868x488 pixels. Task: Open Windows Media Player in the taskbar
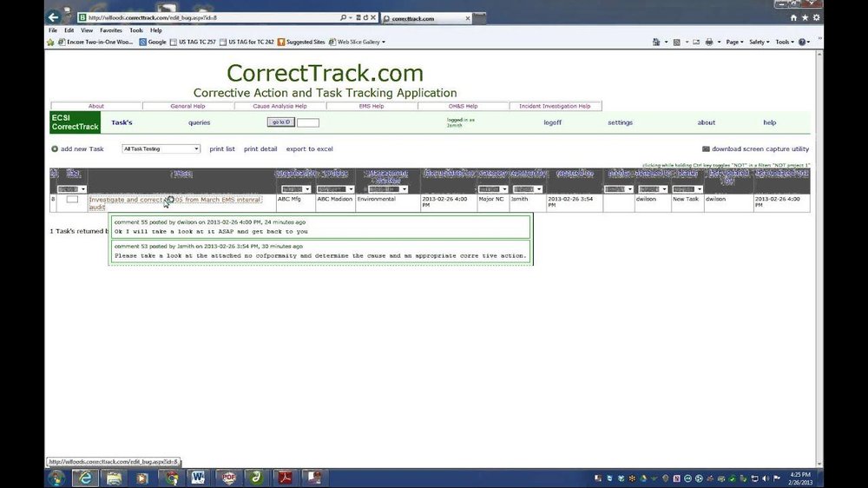click(x=142, y=478)
